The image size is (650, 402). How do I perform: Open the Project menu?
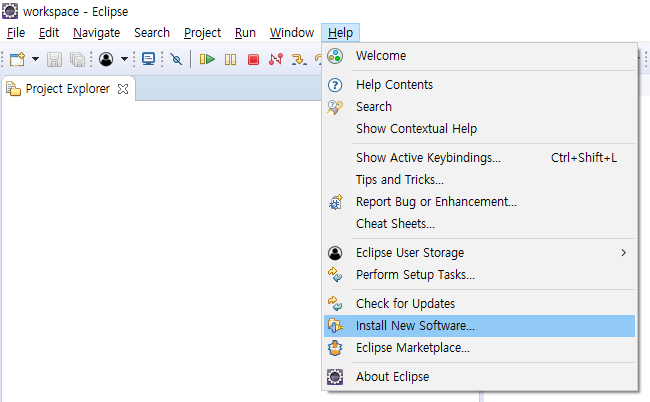point(202,33)
